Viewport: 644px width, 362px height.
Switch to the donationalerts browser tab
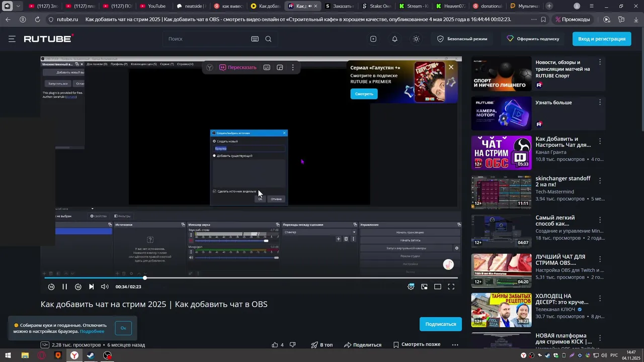tap(488, 6)
